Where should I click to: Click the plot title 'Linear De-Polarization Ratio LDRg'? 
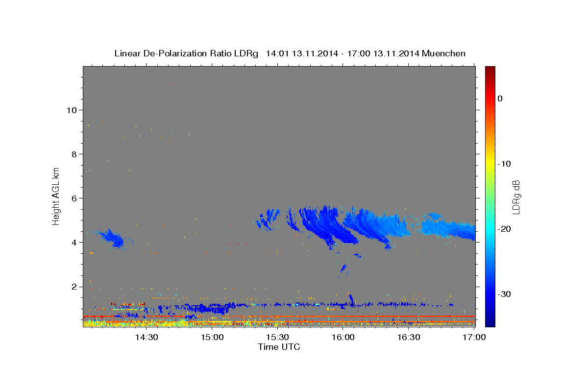[186, 53]
